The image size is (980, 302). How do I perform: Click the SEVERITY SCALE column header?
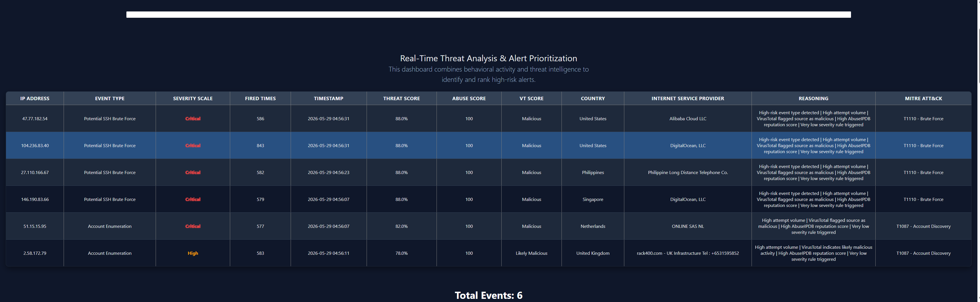click(x=193, y=98)
